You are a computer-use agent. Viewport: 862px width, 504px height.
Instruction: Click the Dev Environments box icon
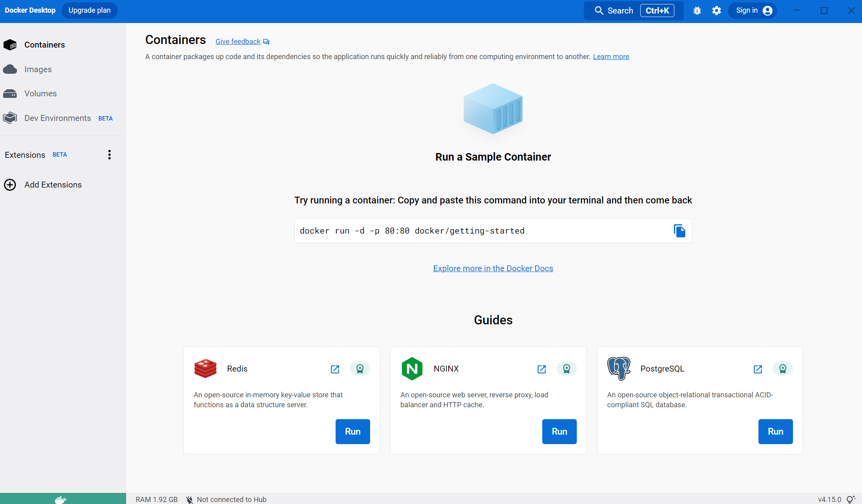10,118
